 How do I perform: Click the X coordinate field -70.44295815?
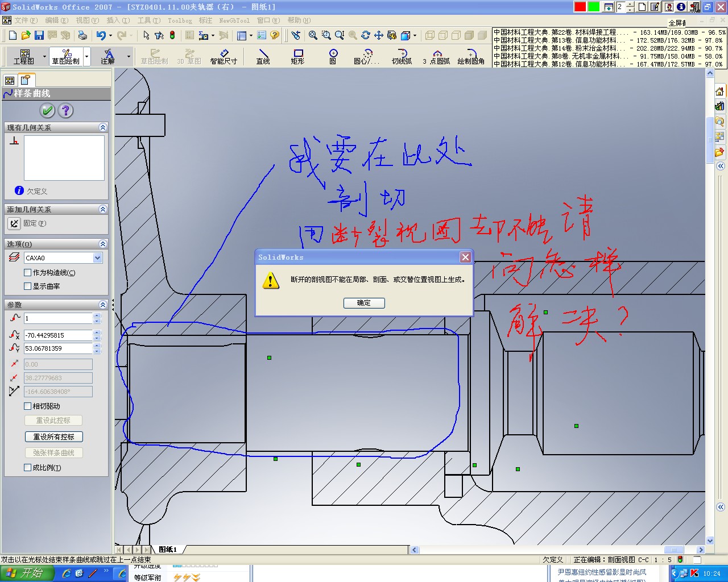[x=58, y=335]
